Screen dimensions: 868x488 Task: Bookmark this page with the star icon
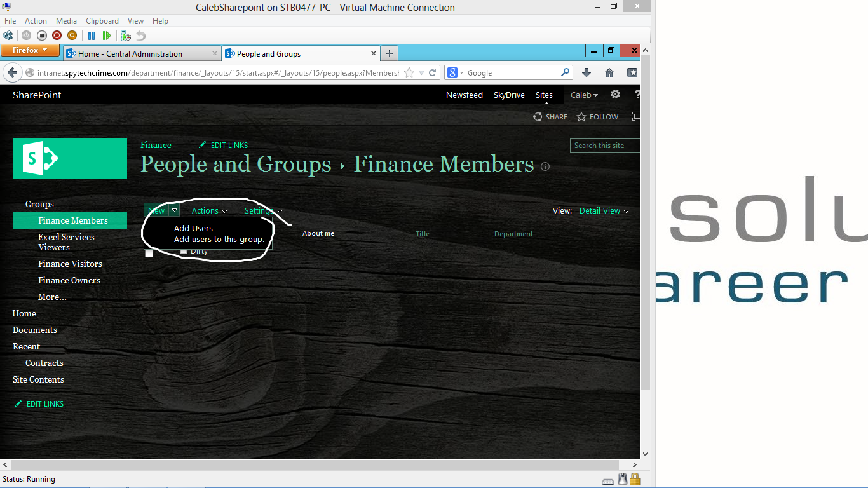(x=410, y=72)
